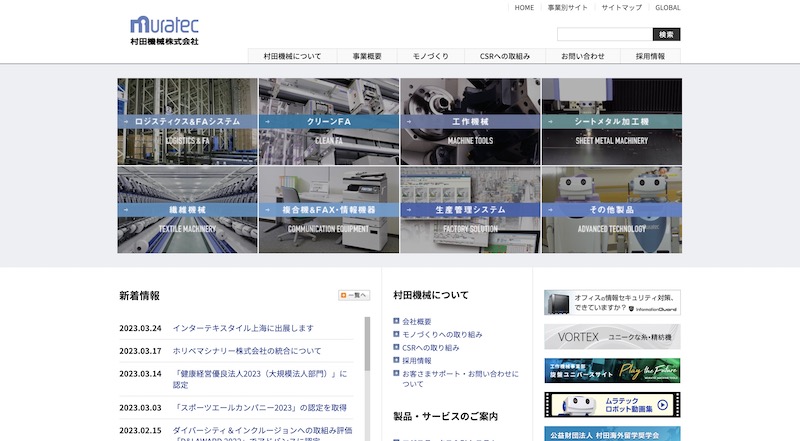800x441 pixels.
Task: Open 会社概要 link
Action: (x=416, y=322)
